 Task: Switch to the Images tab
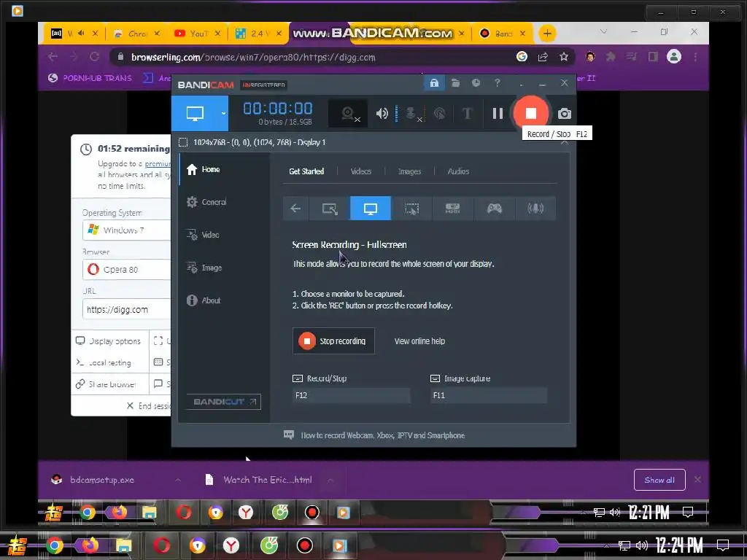(409, 171)
